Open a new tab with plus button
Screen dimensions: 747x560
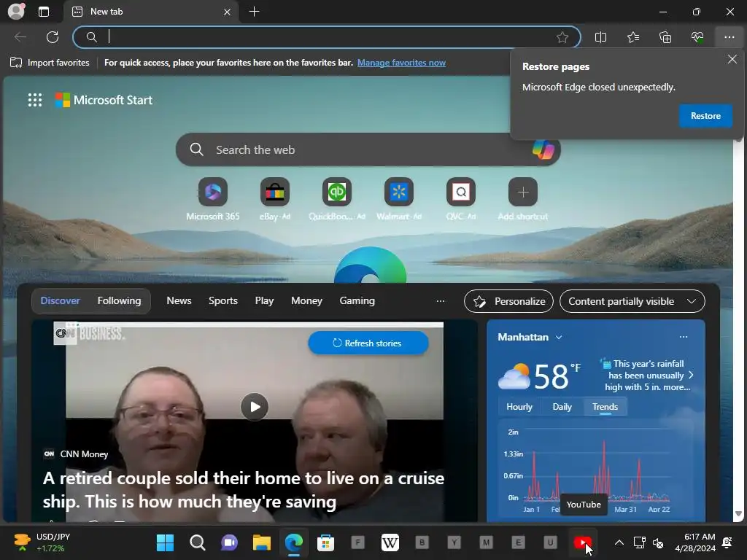point(255,12)
